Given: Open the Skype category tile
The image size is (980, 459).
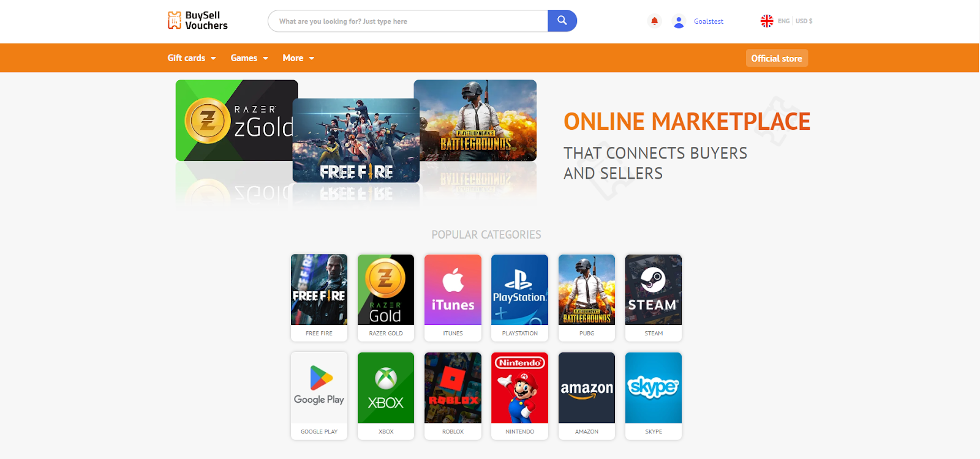Looking at the screenshot, I should [x=654, y=395].
